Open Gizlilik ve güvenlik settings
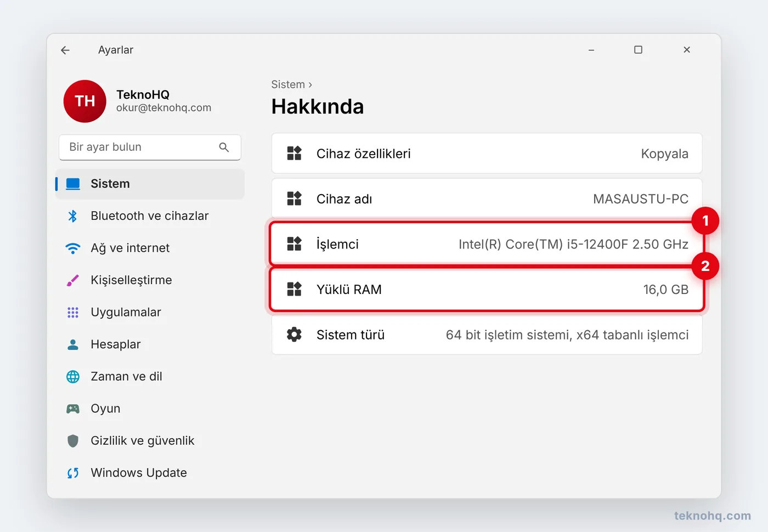The image size is (768, 532). 150,441
